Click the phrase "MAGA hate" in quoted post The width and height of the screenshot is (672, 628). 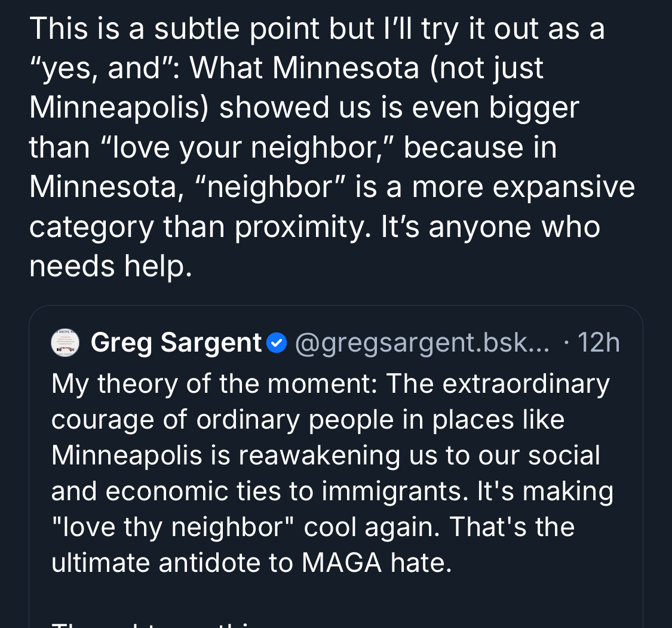[376, 563]
